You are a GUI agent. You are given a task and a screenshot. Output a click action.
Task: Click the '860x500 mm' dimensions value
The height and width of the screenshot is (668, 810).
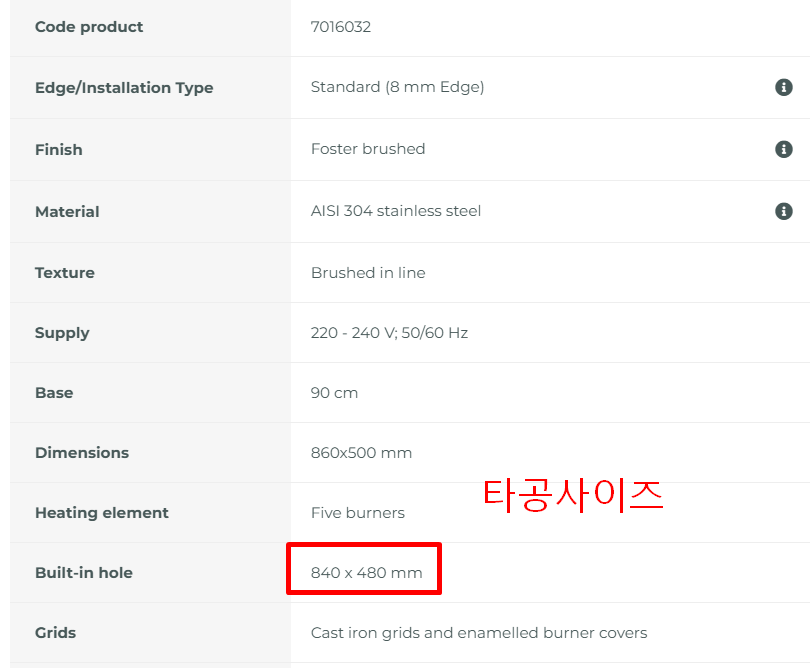361,453
